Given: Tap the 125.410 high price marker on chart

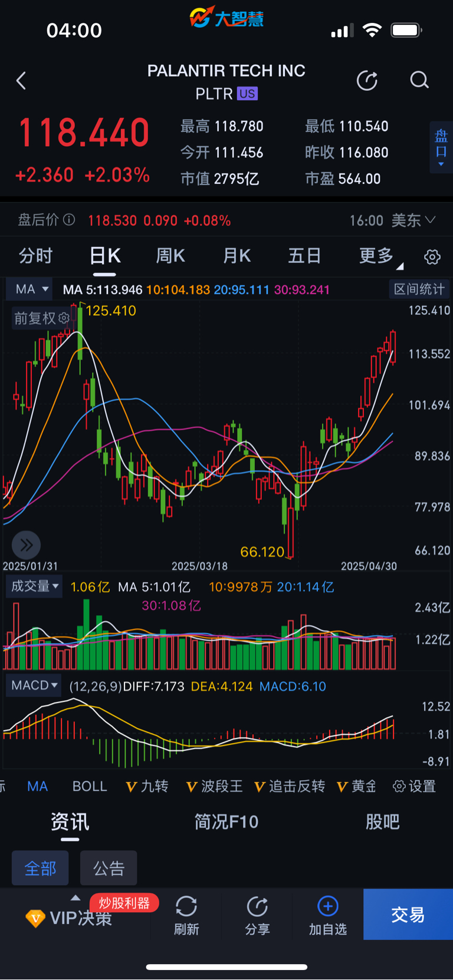Looking at the screenshot, I should pyautogui.click(x=111, y=311).
